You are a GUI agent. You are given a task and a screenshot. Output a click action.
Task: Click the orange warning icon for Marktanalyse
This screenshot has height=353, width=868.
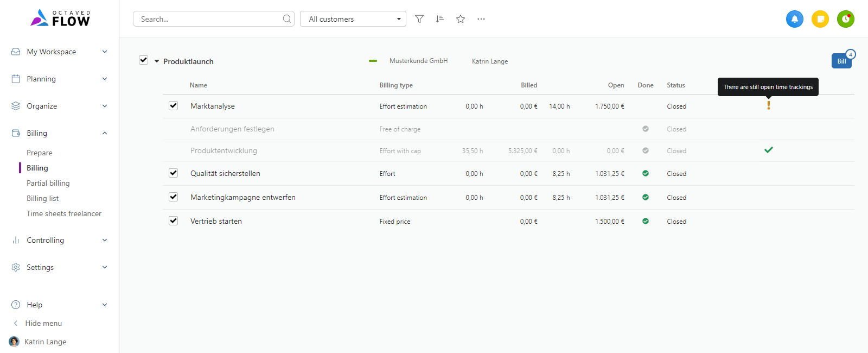(768, 105)
